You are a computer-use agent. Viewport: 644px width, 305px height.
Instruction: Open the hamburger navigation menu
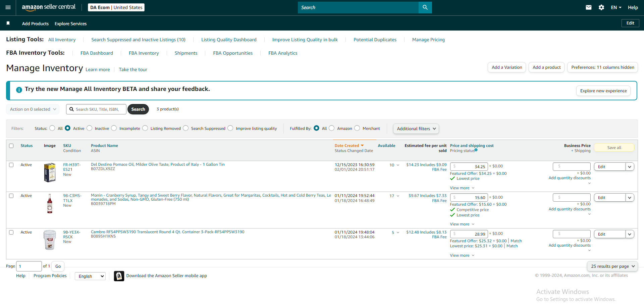(x=8, y=7)
